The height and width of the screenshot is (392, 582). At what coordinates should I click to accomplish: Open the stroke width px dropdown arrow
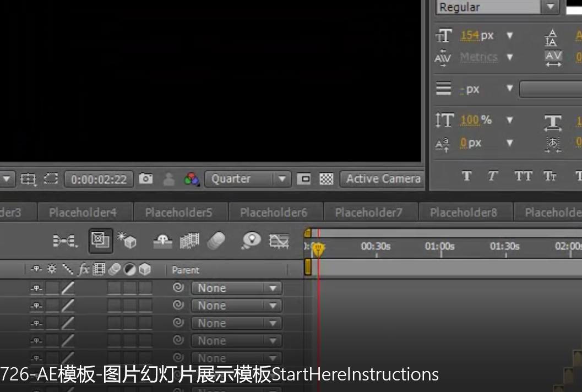click(x=510, y=88)
